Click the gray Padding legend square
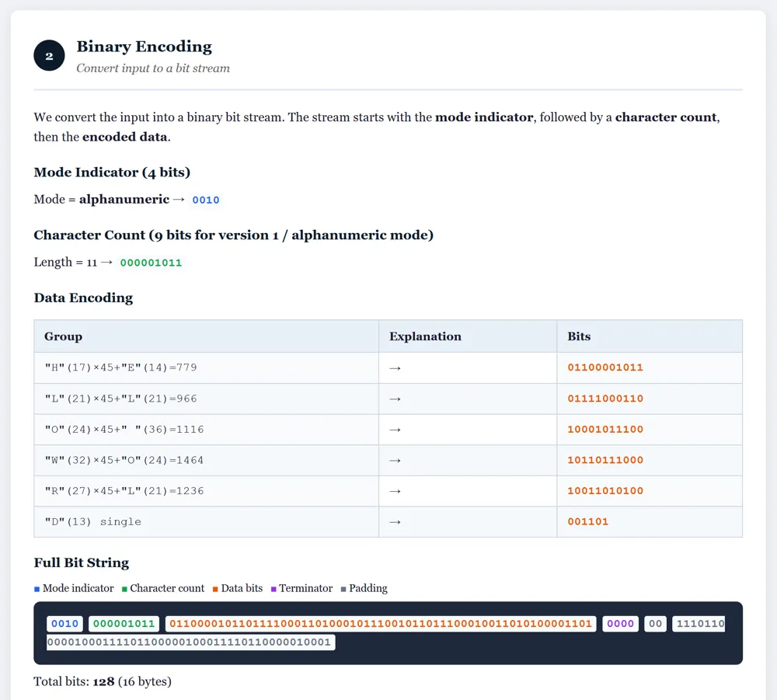The width and height of the screenshot is (777, 700). 343,589
